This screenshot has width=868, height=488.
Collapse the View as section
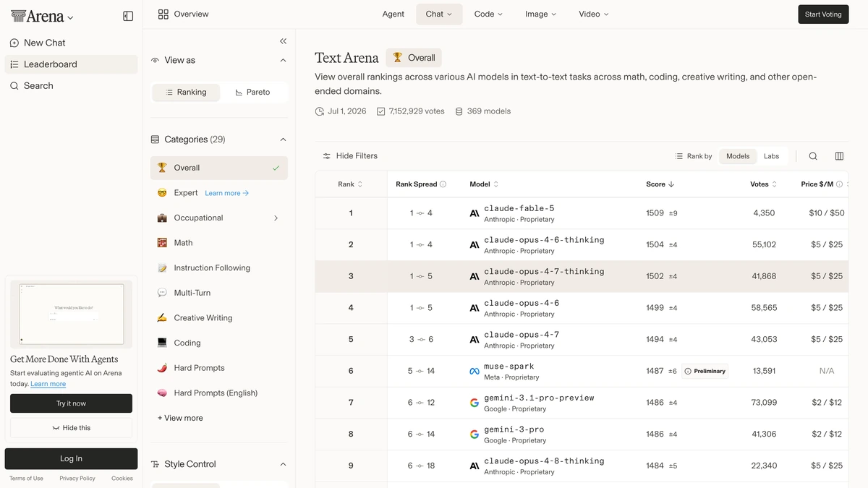click(283, 61)
